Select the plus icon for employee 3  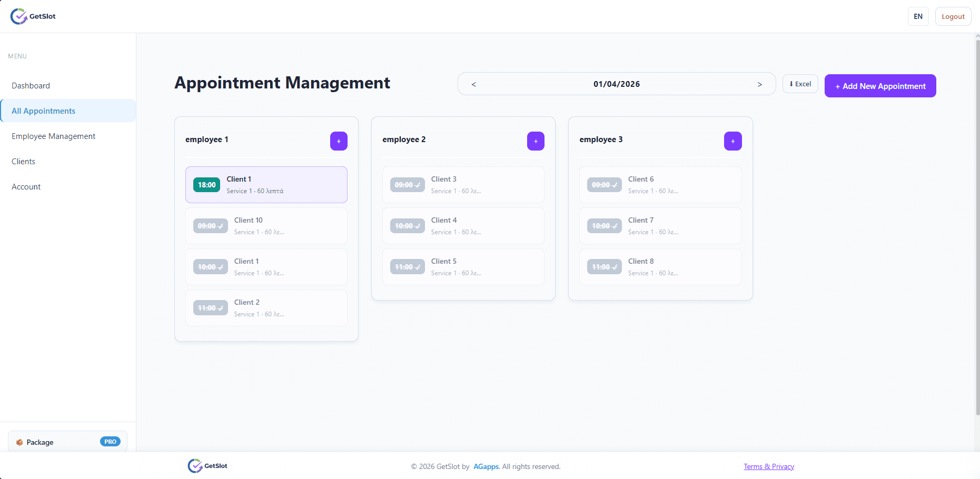click(x=732, y=141)
